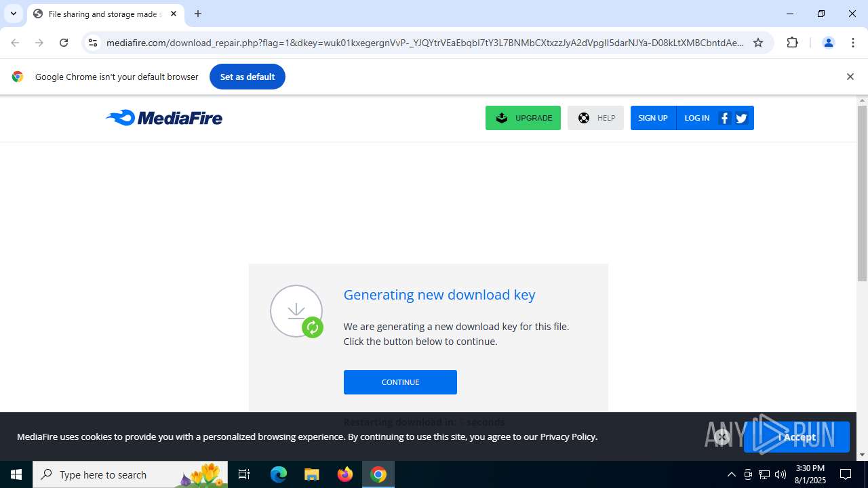Image resolution: width=868 pixels, height=488 pixels.
Task: Dismiss the cookie banner with the X icon
Action: [x=722, y=437]
